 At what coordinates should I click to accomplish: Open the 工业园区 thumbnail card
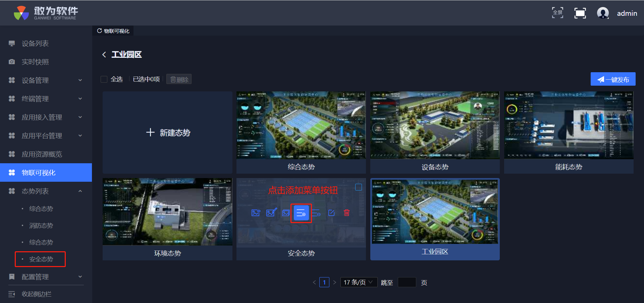[x=435, y=219]
